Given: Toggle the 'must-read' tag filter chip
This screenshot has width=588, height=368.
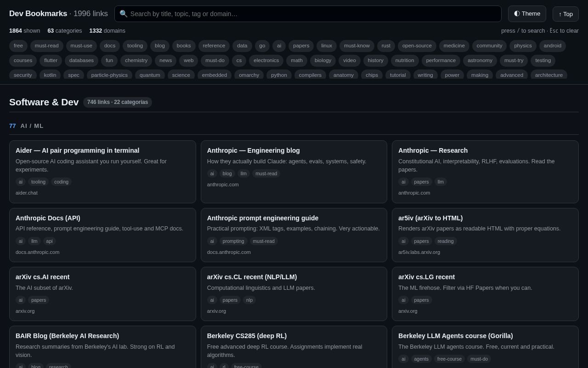Looking at the screenshot, I should (x=47, y=46).
